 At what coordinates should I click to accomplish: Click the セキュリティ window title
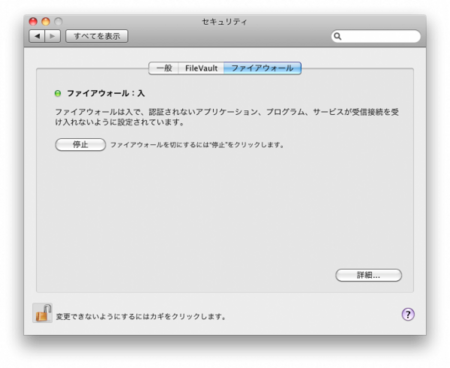pos(225,22)
